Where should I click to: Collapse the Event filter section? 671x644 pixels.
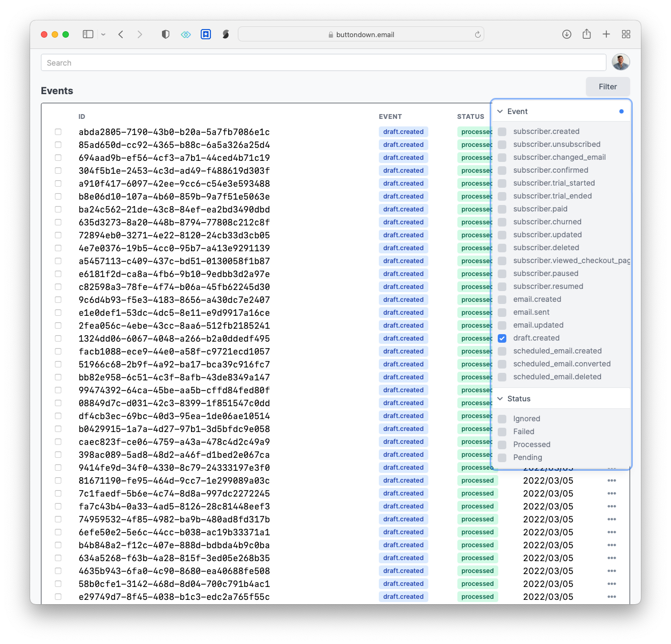coord(500,111)
